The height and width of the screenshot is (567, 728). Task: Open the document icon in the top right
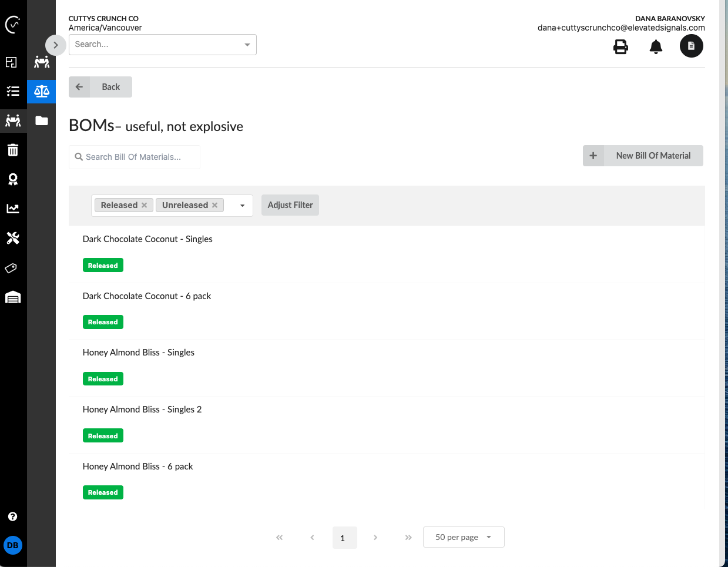691,45
